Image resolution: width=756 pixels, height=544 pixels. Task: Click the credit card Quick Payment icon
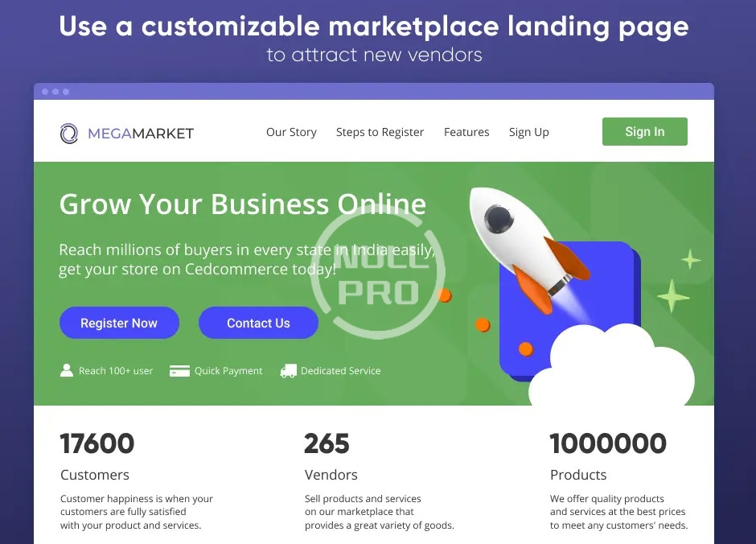click(179, 371)
